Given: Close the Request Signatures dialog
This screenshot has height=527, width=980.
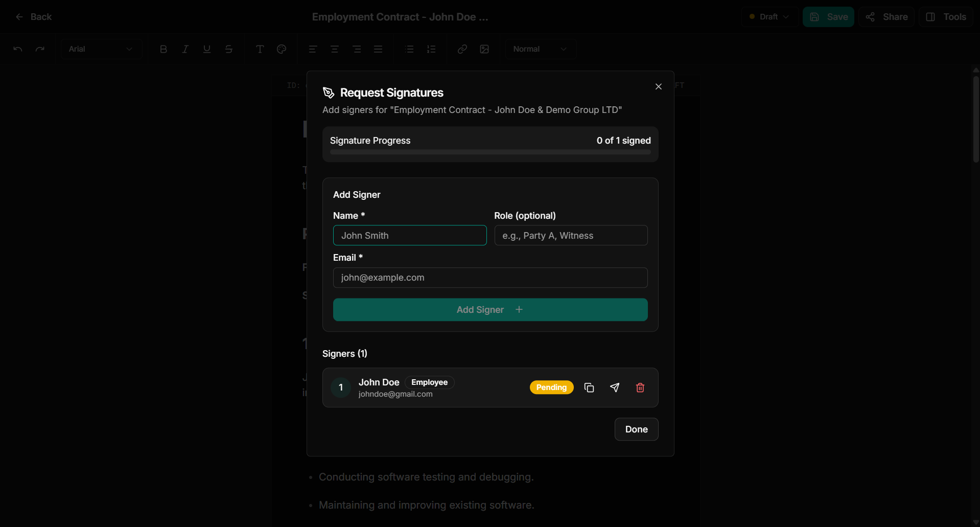Looking at the screenshot, I should pyautogui.click(x=659, y=86).
